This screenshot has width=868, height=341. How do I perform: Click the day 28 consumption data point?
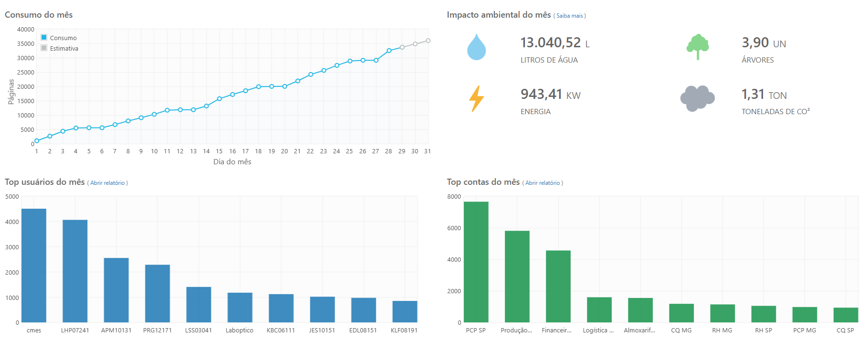pos(389,51)
